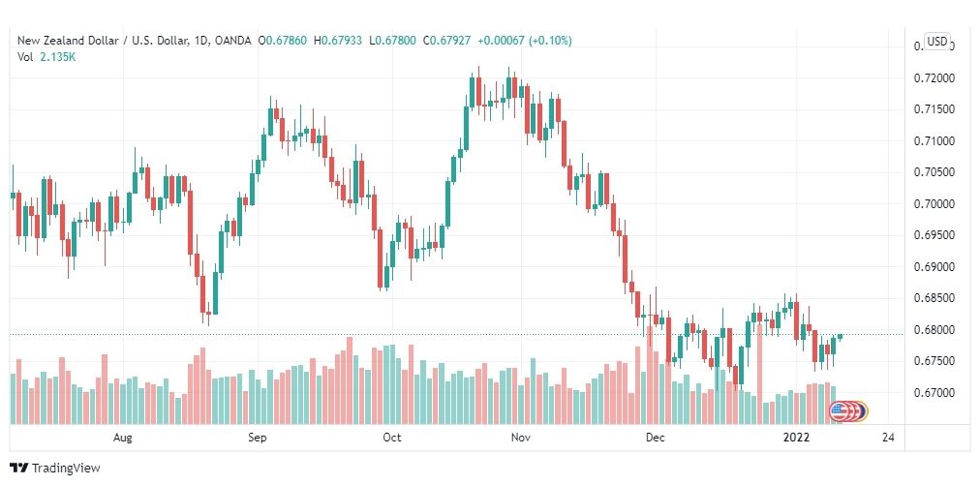The height and width of the screenshot is (485, 980).
Task: Click the TradingView text link
Action: click(x=66, y=468)
